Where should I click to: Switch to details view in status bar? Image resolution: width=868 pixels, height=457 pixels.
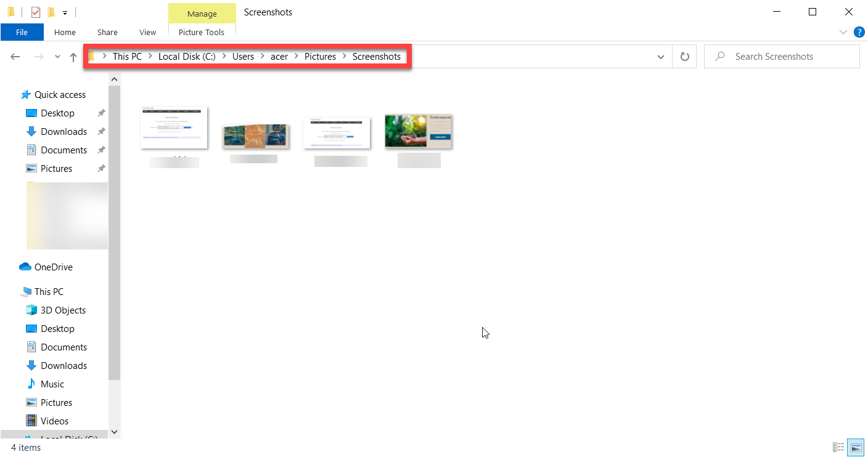(838, 447)
